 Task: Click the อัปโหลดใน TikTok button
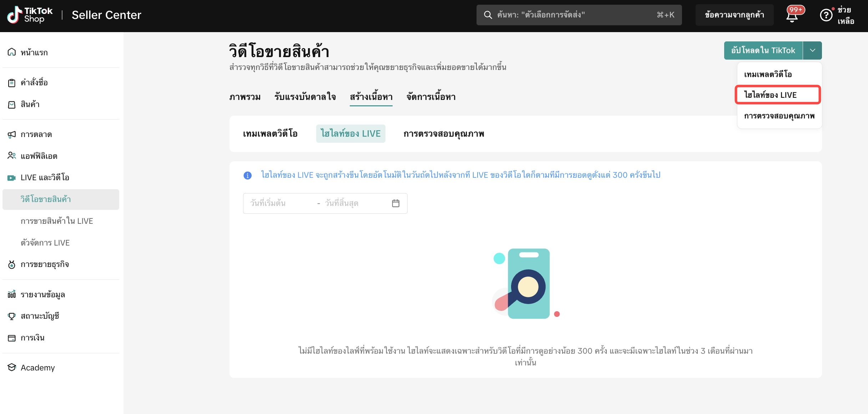pyautogui.click(x=763, y=51)
